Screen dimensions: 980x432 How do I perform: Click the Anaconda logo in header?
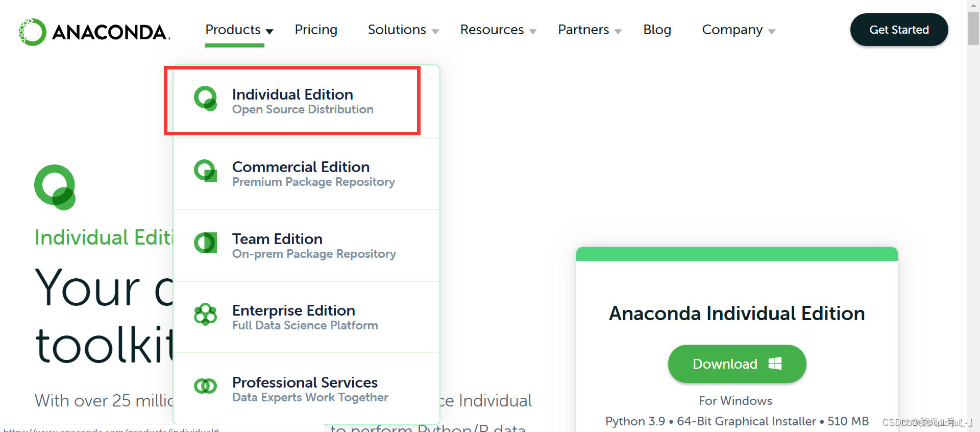94,32
